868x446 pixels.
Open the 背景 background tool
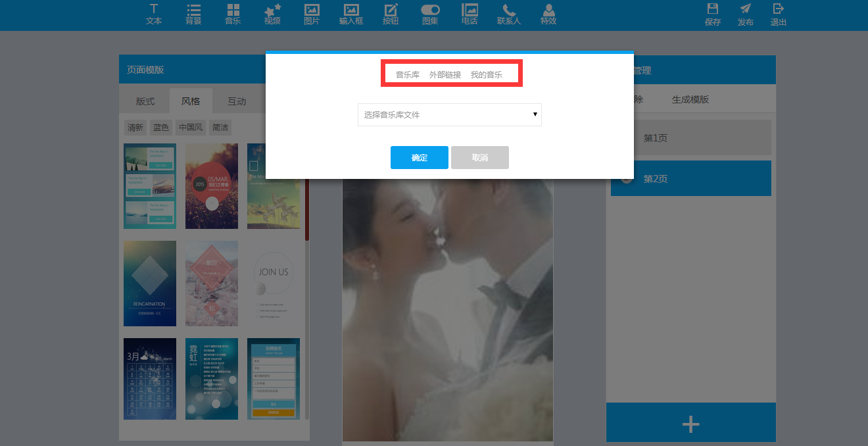point(193,14)
